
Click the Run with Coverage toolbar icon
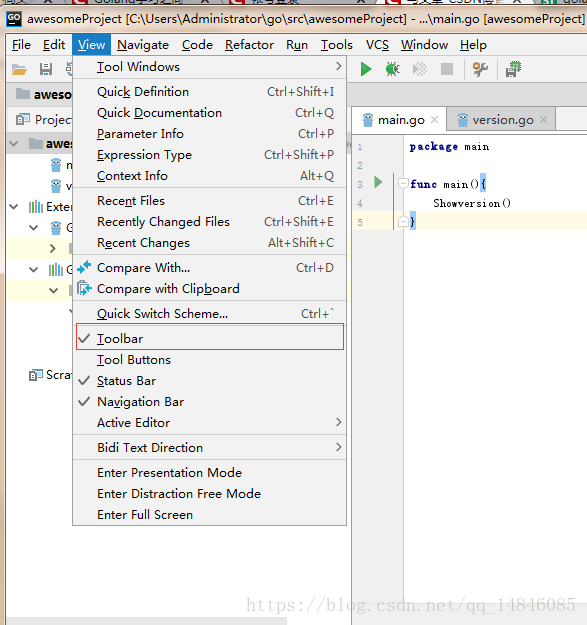pos(420,69)
